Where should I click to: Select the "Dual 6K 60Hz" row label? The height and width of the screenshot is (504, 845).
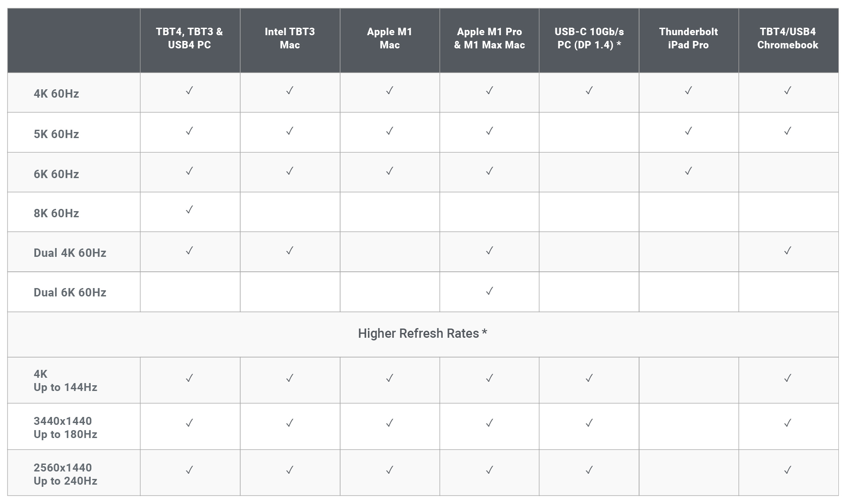pyautogui.click(x=70, y=292)
